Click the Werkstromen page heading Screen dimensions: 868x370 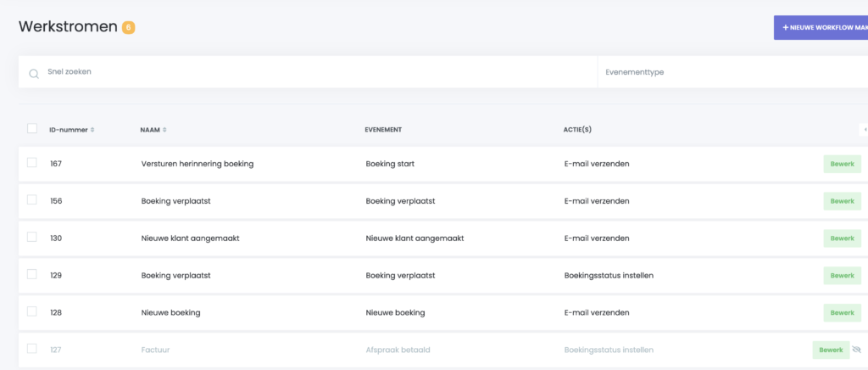[x=68, y=27]
